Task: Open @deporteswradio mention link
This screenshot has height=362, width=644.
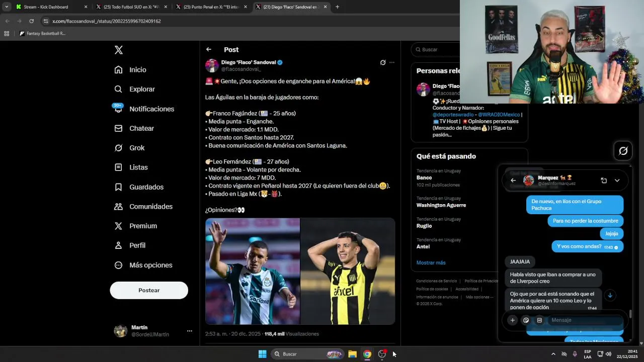Action: [453, 115]
